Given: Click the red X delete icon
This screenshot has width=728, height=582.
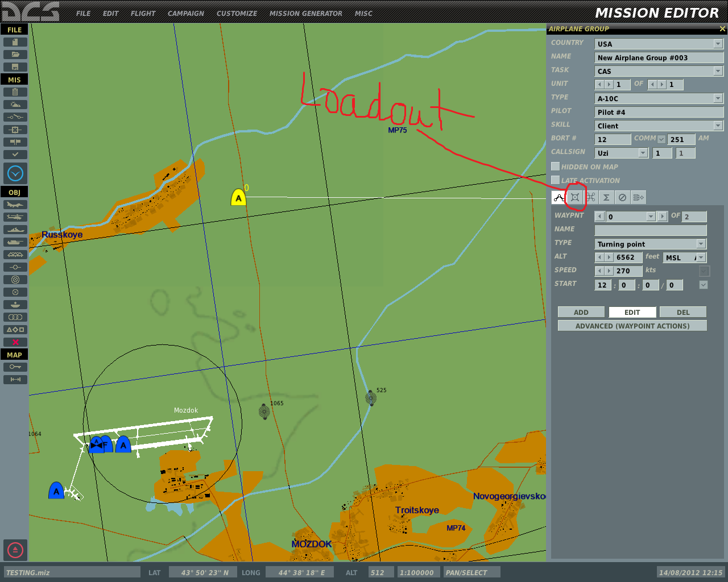Looking at the screenshot, I should click(x=15, y=342).
